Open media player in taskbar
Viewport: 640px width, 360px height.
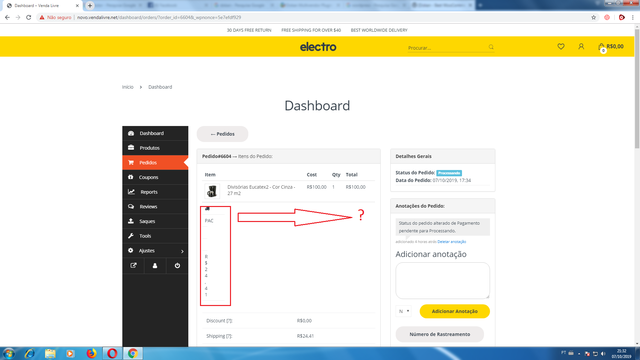click(x=70, y=353)
